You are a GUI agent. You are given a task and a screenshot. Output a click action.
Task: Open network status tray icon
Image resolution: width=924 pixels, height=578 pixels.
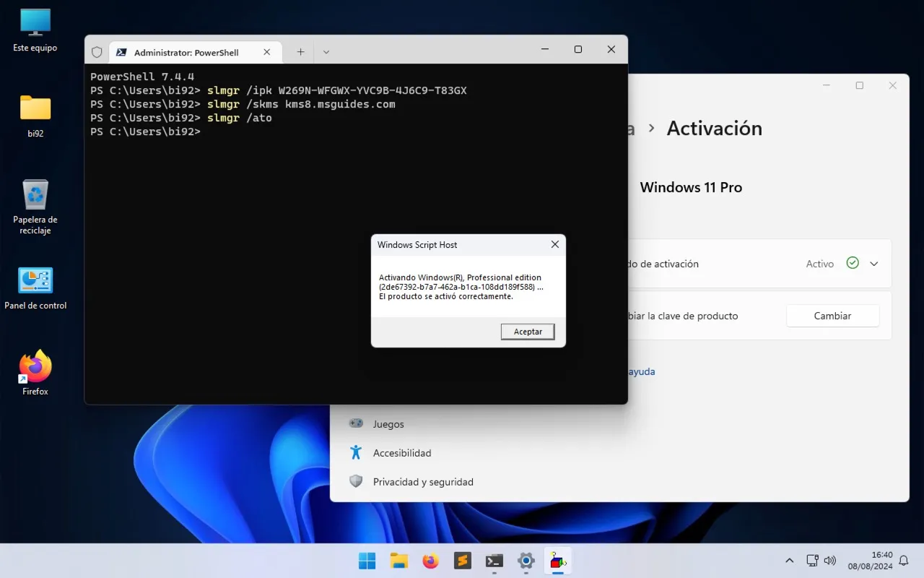(812, 560)
